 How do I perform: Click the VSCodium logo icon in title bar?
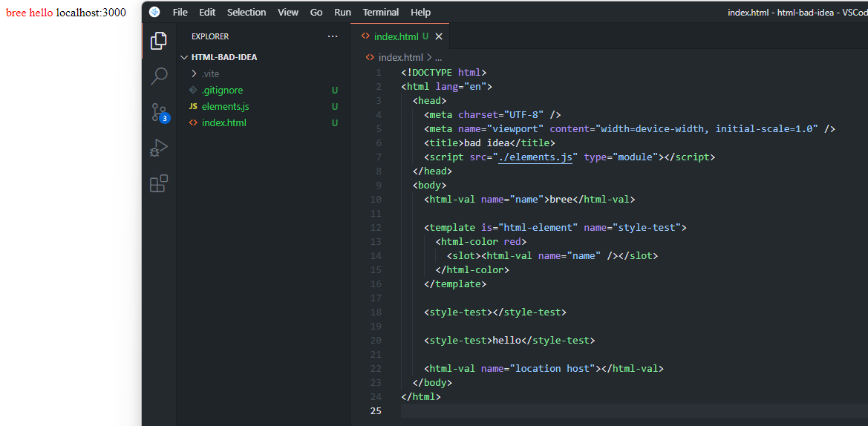point(154,12)
